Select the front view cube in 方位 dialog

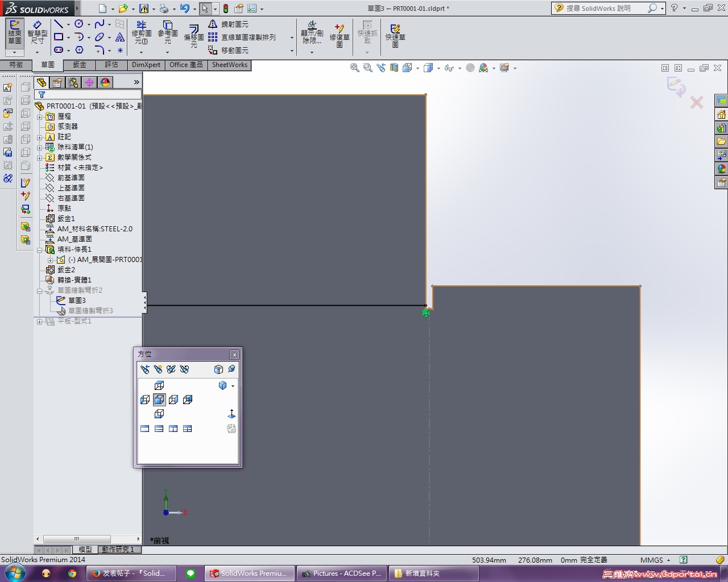(x=159, y=400)
